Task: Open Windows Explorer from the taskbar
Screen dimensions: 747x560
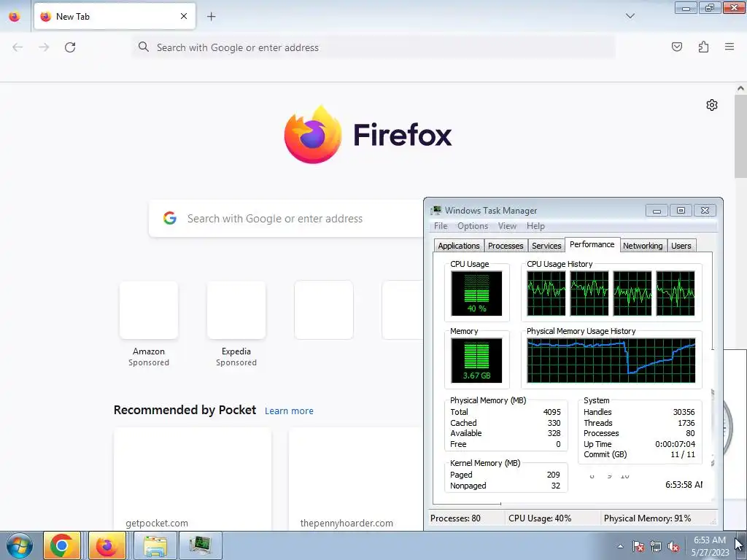Action: (155, 545)
